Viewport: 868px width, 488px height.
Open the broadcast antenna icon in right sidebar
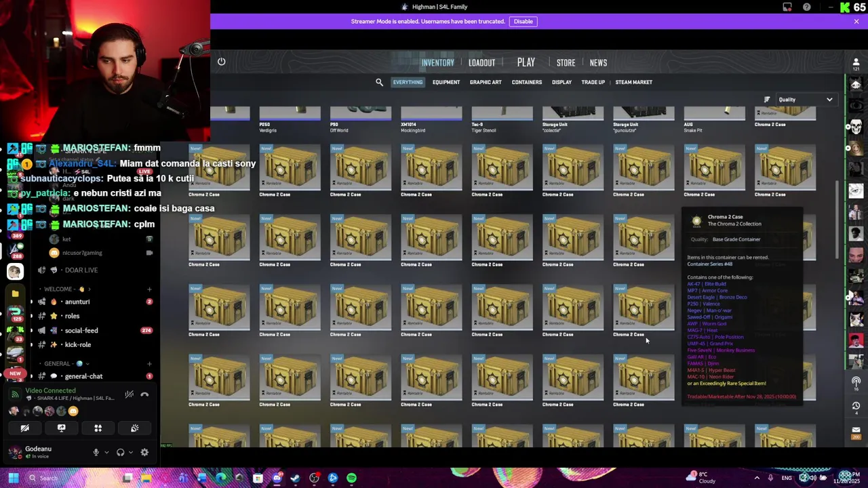coord(856,382)
